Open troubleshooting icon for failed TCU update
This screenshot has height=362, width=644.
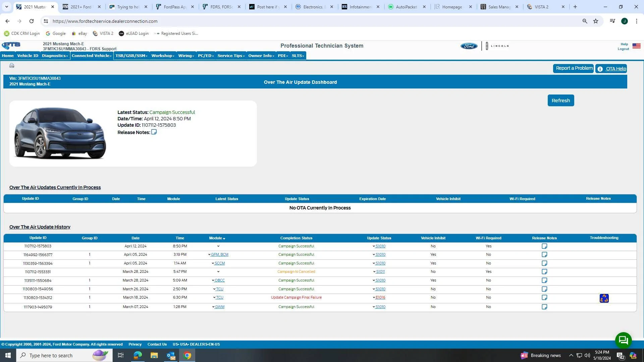point(604,298)
